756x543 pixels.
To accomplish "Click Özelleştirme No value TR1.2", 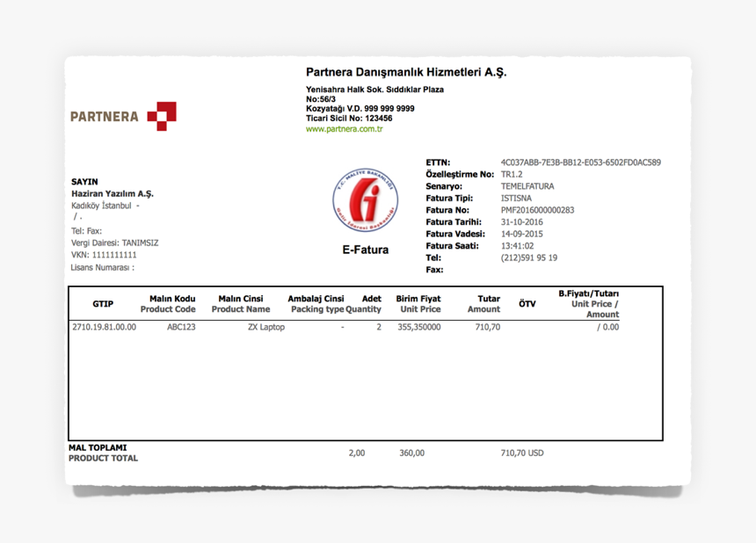I will (x=512, y=175).
